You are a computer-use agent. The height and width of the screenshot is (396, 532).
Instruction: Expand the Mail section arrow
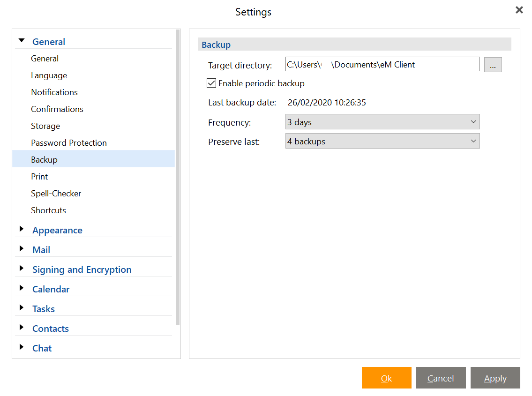(x=22, y=248)
